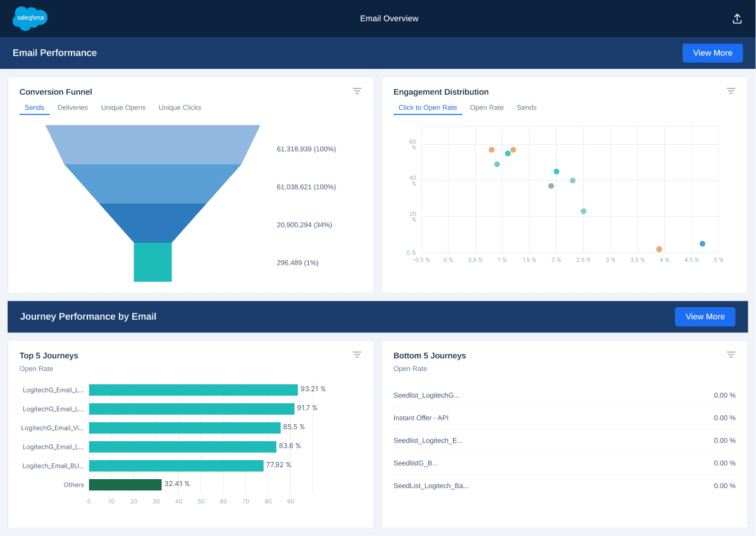756x536 pixels.
Task: Click the 91.7 % bar in Top 5 Journeys
Action: [192, 409]
